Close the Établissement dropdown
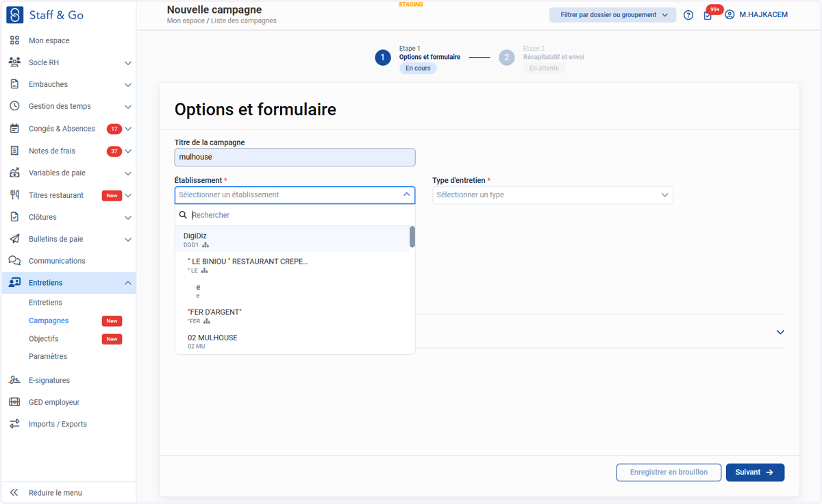The height and width of the screenshot is (504, 822). [x=406, y=194]
